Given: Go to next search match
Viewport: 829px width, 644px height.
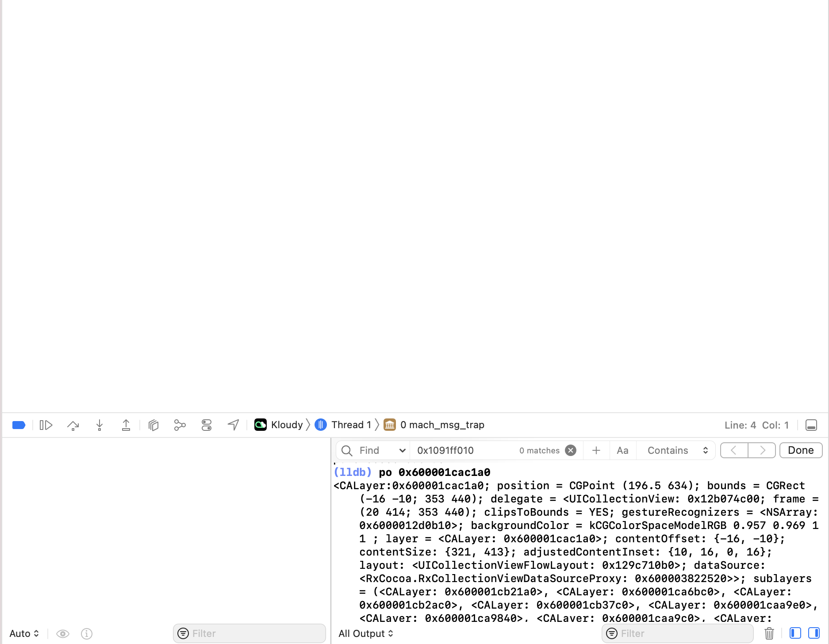Looking at the screenshot, I should 762,450.
